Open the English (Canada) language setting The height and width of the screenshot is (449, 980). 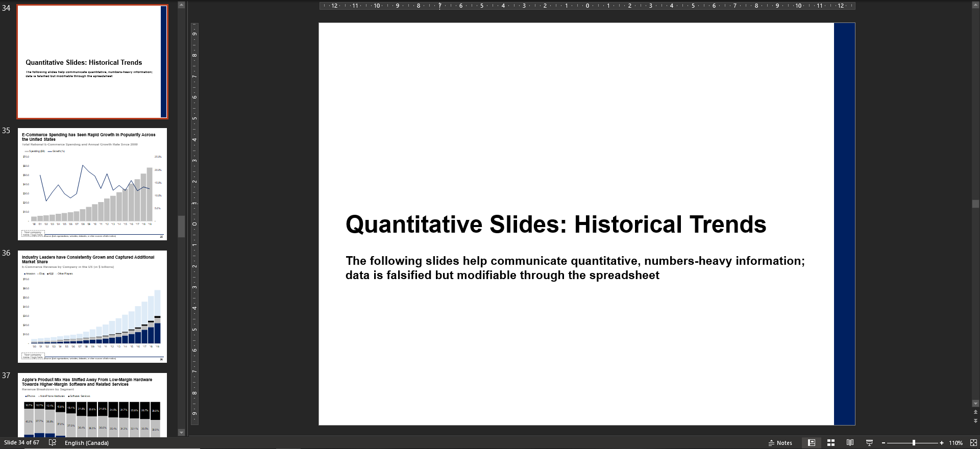(x=87, y=443)
